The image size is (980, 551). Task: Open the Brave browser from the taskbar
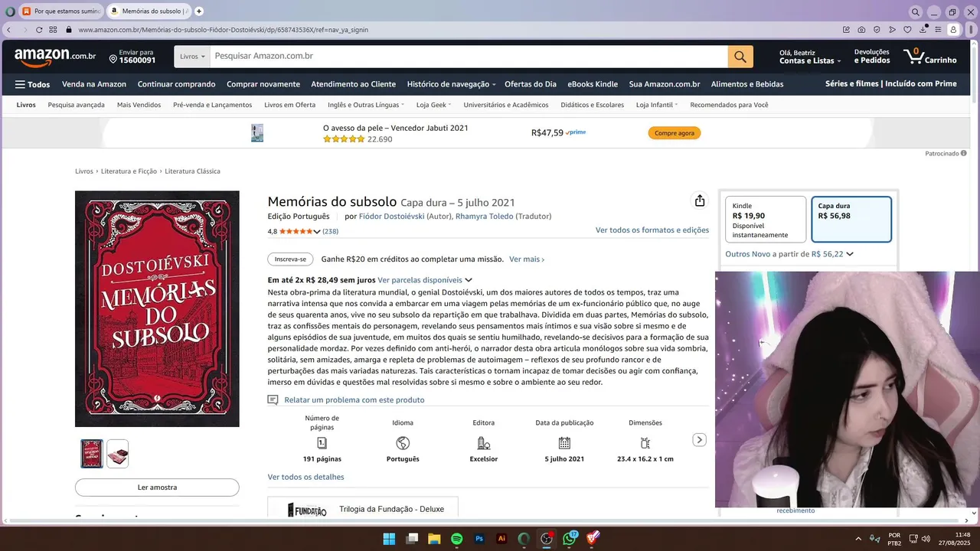pos(593,539)
